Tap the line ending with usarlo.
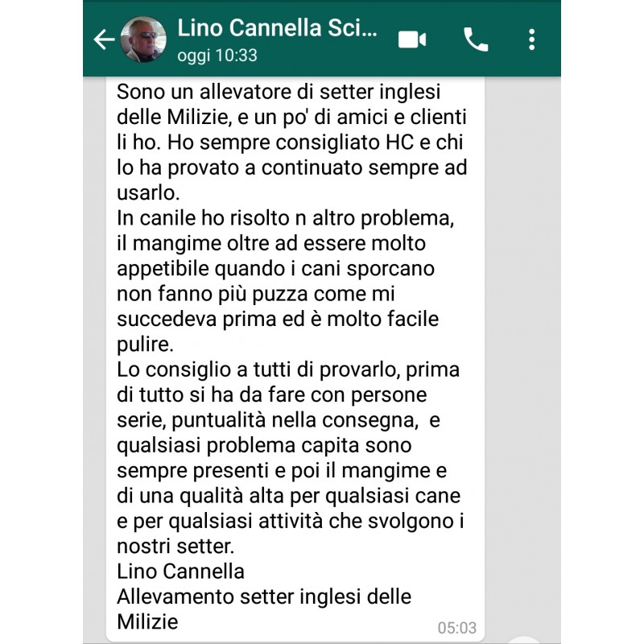 tap(148, 193)
